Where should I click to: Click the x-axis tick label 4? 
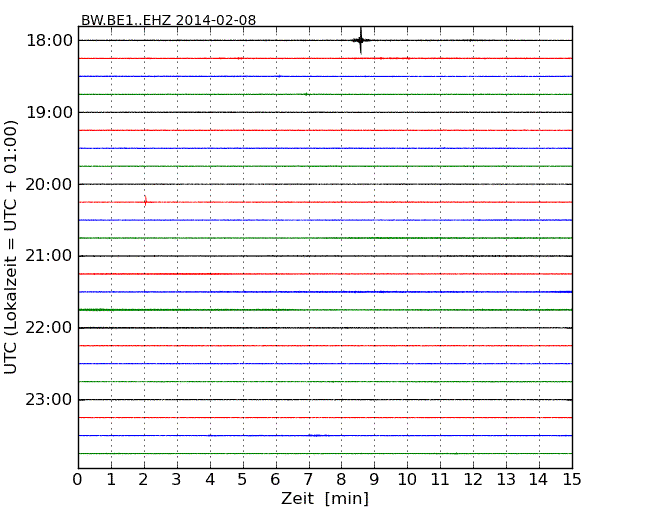tap(210, 479)
